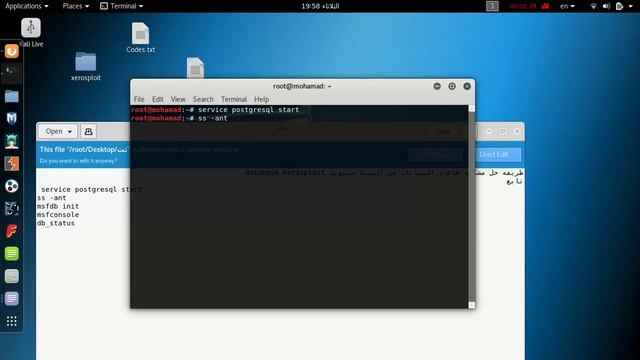This screenshot has height=360, width=640.
Task: Launch Metasploit from the dock
Action: (11, 118)
